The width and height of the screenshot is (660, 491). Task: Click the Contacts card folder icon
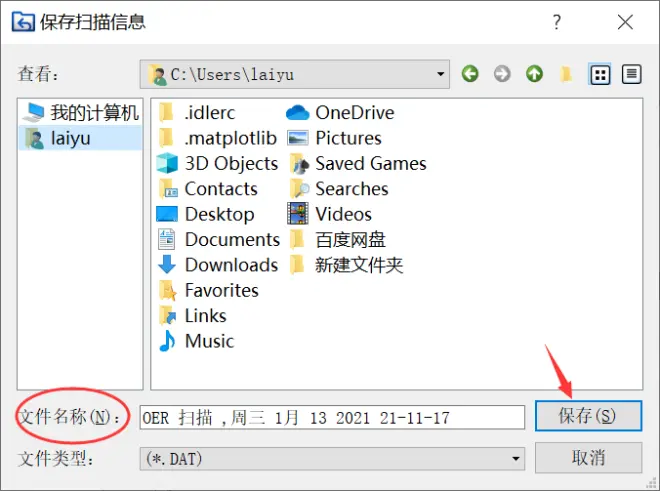pos(168,189)
